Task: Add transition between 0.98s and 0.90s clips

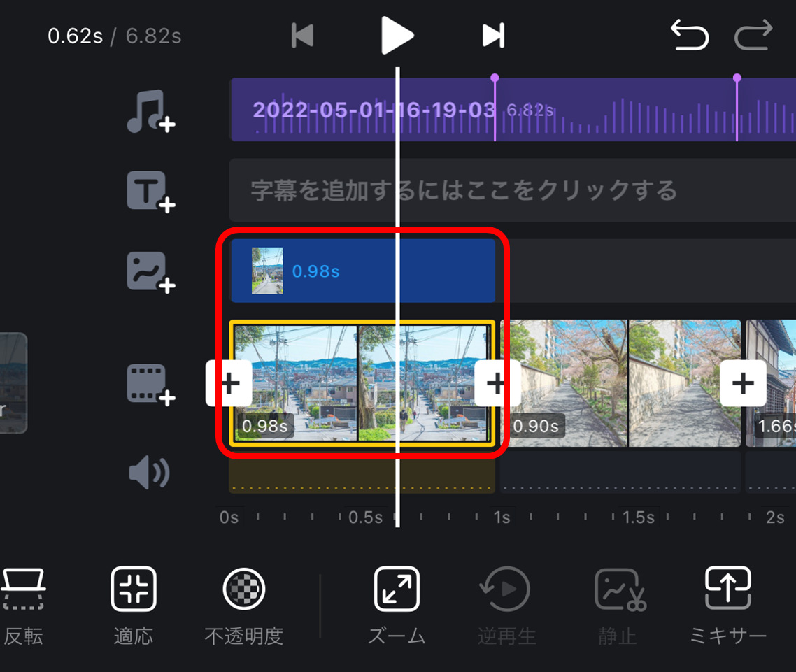Action: (497, 383)
